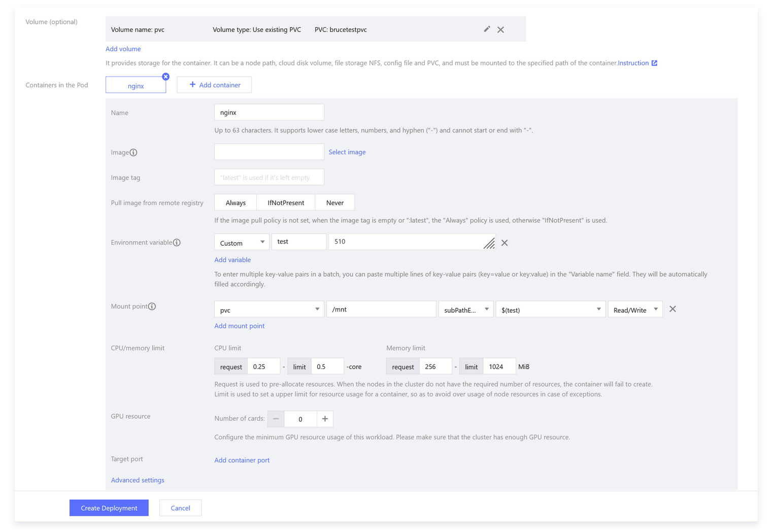Increase GPU number of cards
This screenshot has height=532, width=774.
[x=325, y=419]
